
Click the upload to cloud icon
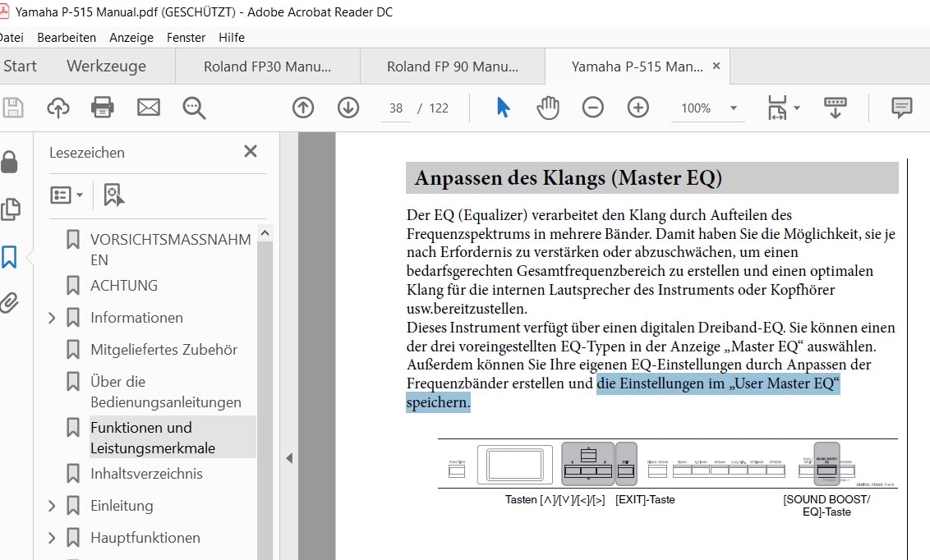coord(58,108)
